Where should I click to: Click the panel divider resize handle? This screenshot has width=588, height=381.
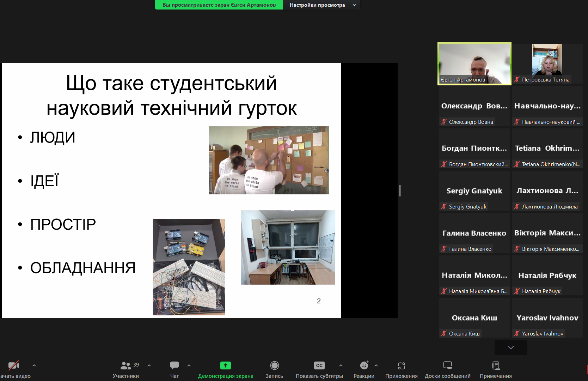[x=400, y=190]
